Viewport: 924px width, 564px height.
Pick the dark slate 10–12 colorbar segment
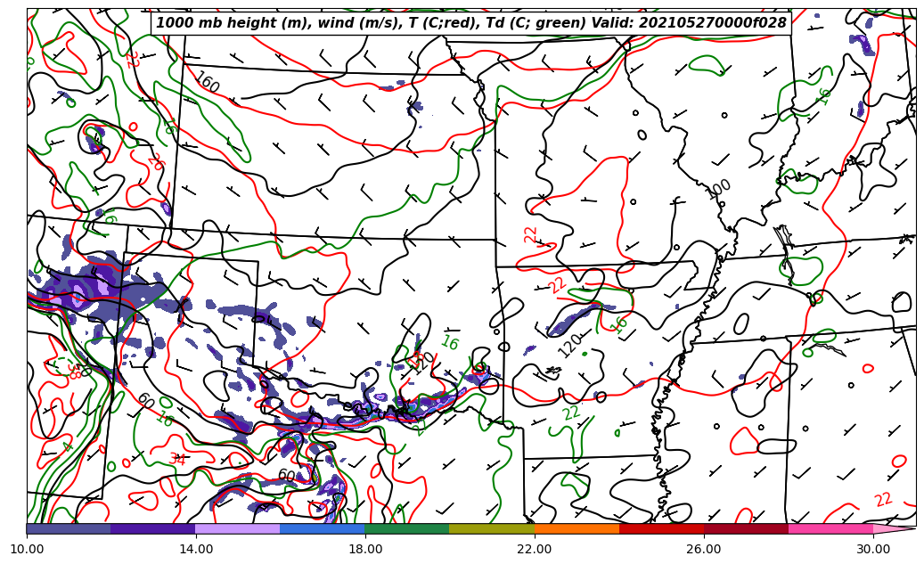coord(69,528)
